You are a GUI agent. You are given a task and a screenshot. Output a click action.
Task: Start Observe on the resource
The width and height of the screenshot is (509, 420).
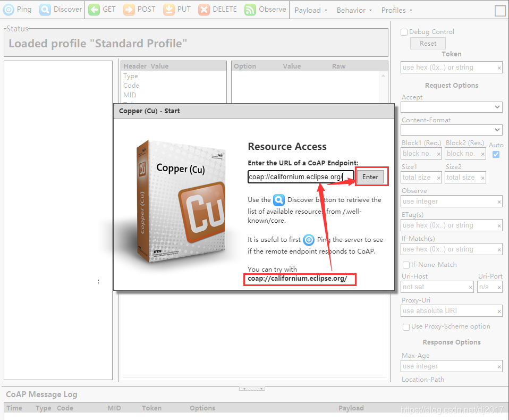pyautogui.click(x=265, y=10)
